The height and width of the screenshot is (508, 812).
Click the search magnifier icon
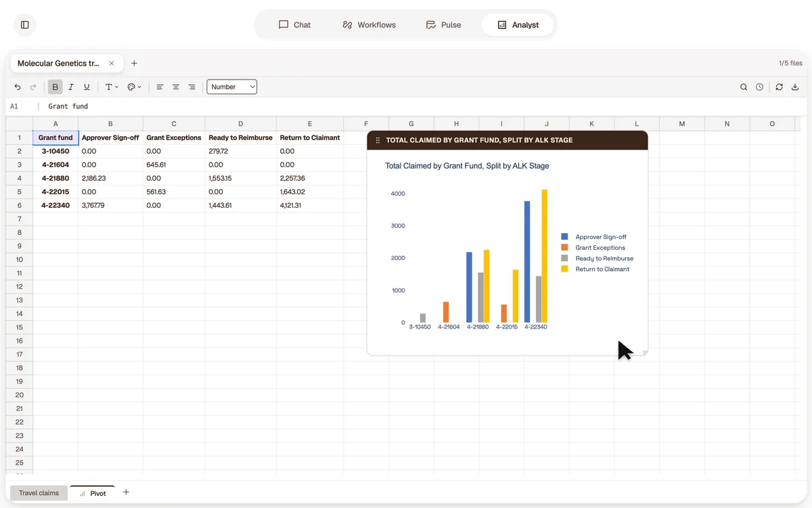click(x=744, y=87)
